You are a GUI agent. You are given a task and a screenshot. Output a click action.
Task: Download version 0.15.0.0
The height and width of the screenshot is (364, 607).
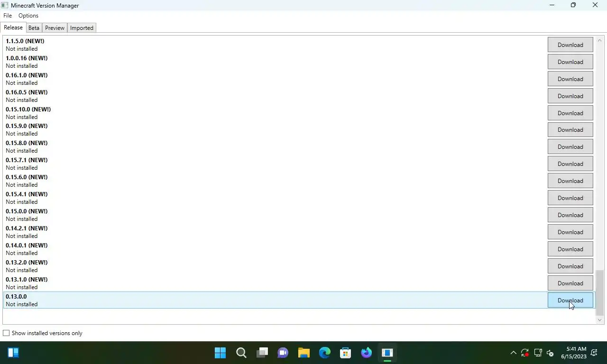[x=570, y=215]
